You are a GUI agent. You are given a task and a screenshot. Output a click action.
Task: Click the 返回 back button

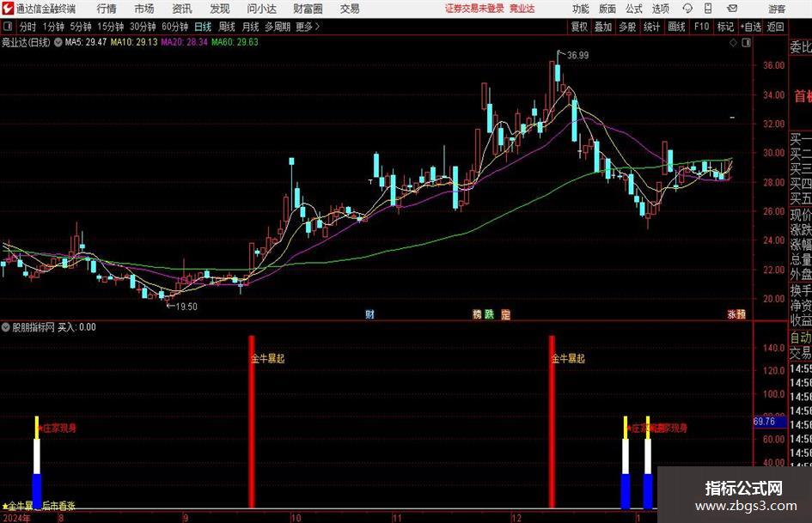click(775, 27)
